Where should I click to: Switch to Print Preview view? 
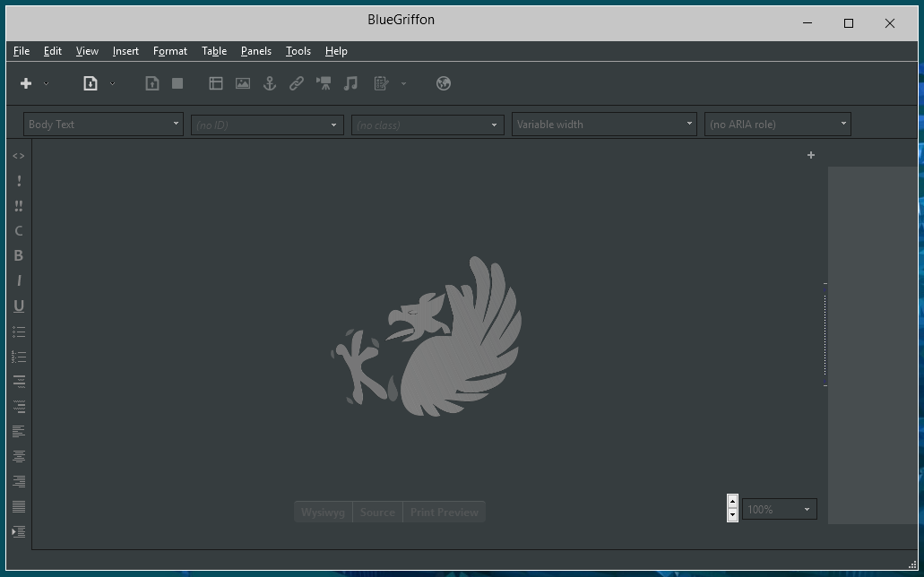(x=445, y=512)
